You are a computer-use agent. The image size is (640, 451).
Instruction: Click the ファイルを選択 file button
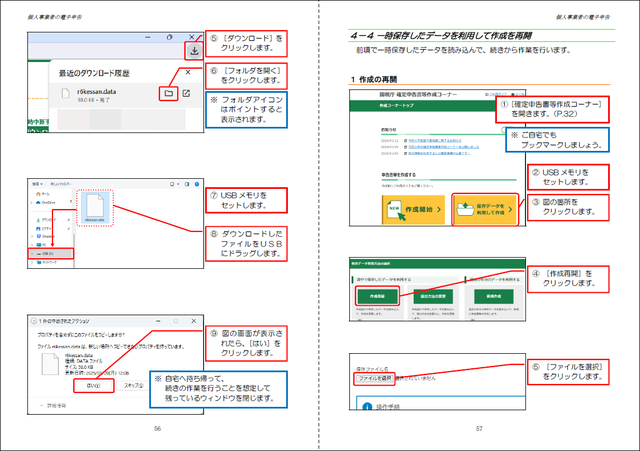click(x=374, y=379)
